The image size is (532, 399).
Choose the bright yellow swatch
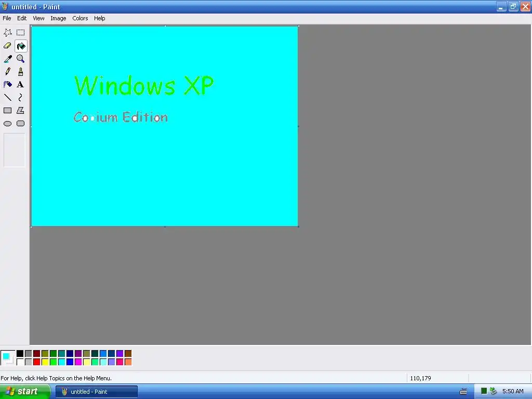click(x=45, y=362)
